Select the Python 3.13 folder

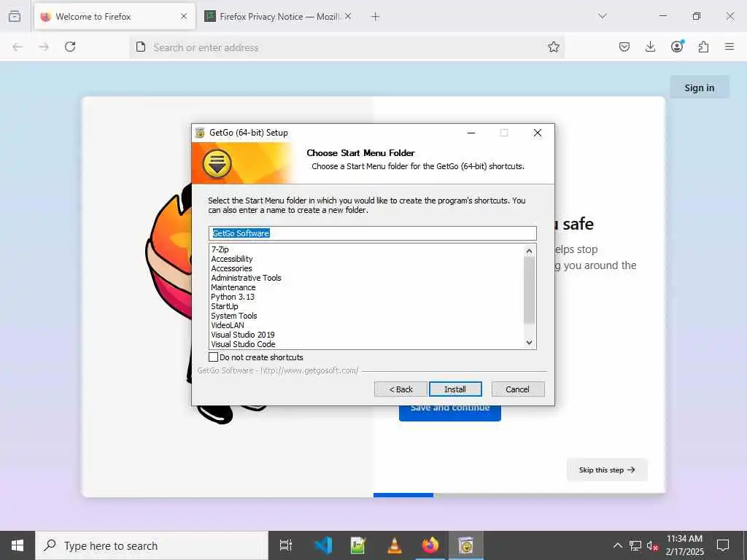(233, 297)
